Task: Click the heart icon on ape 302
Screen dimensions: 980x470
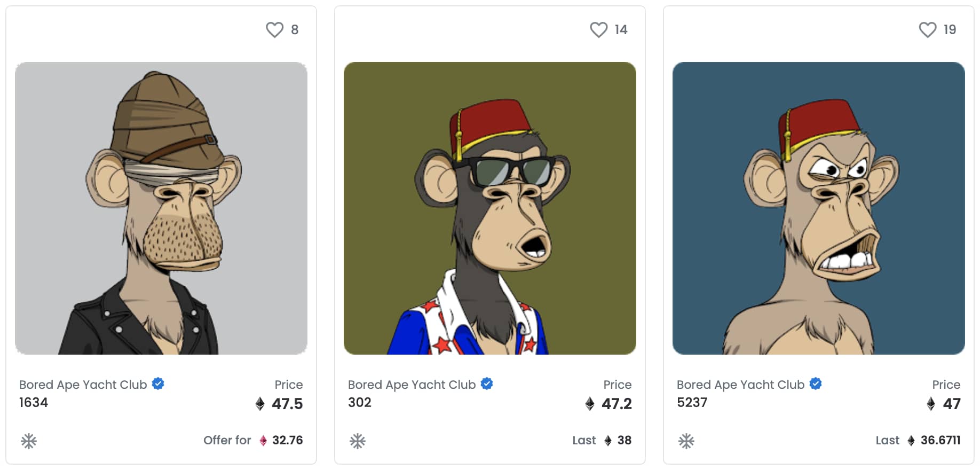Action: coord(598,30)
